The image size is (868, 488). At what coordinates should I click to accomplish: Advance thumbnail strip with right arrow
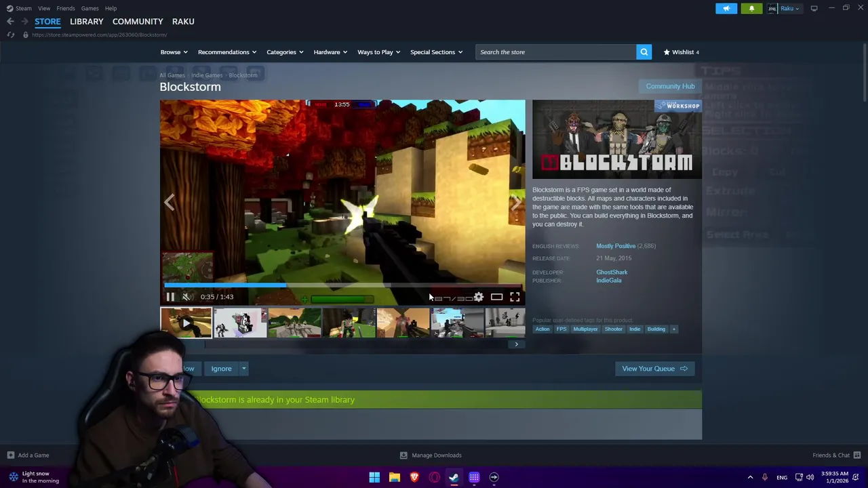516,344
